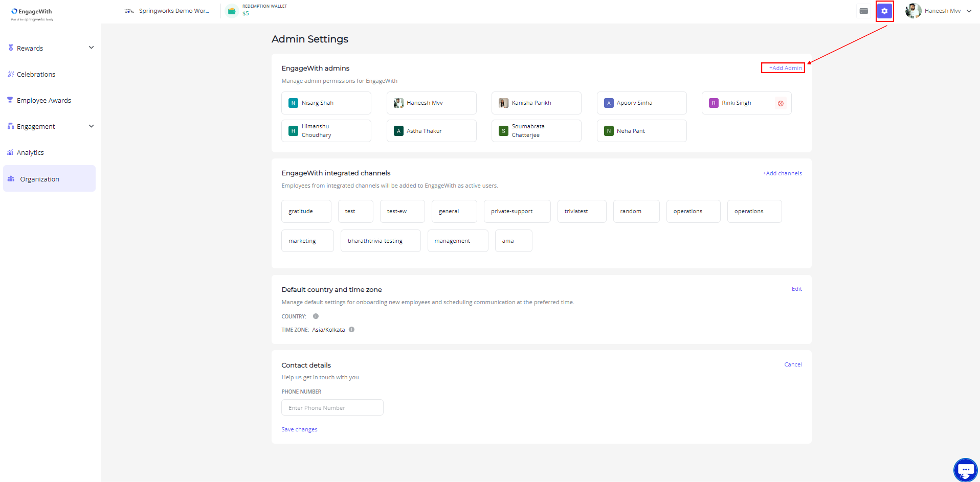
Task: Click +Add channels link
Action: pos(782,173)
